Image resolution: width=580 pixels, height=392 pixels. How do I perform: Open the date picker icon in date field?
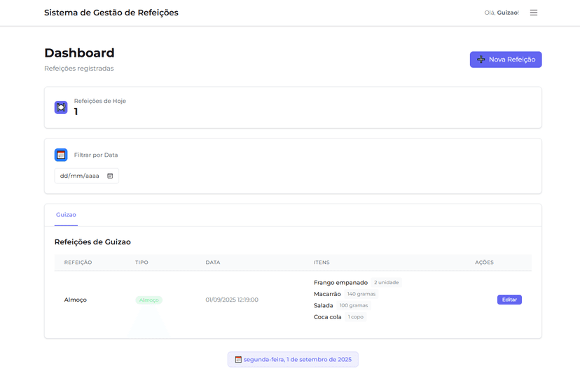click(x=110, y=176)
